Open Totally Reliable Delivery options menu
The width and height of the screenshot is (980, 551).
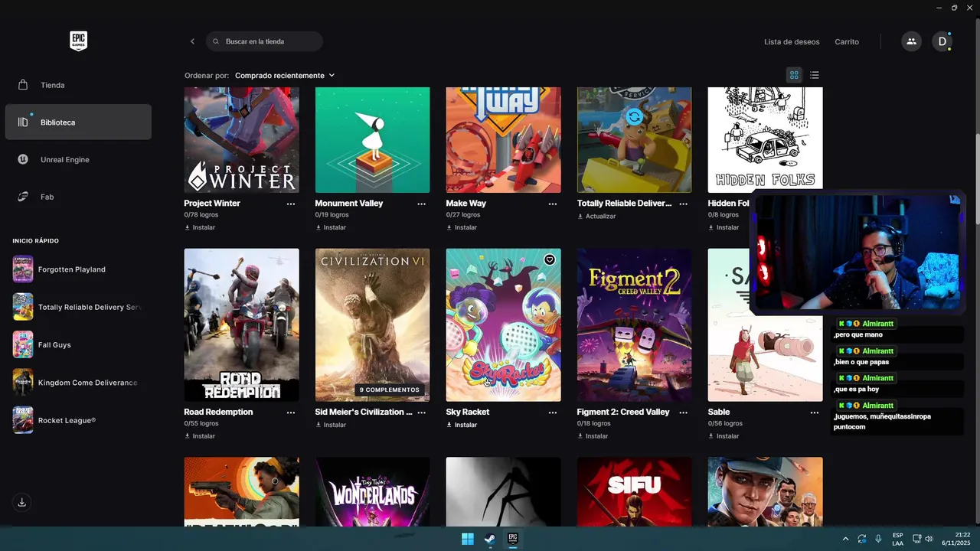(684, 204)
